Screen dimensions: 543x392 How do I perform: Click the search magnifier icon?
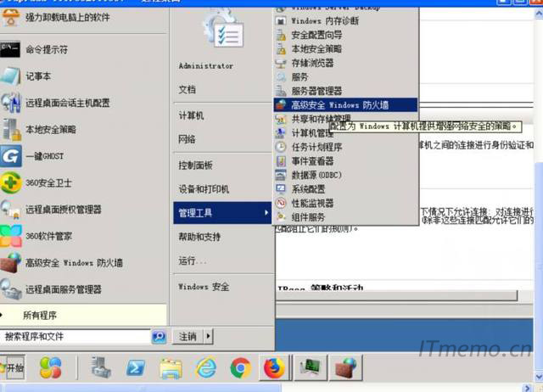(160, 336)
